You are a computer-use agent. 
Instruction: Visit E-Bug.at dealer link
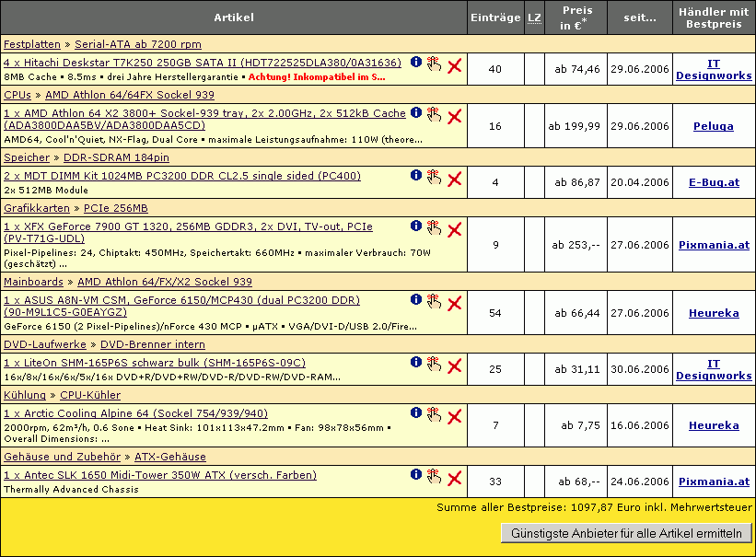[x=714, y=183]
